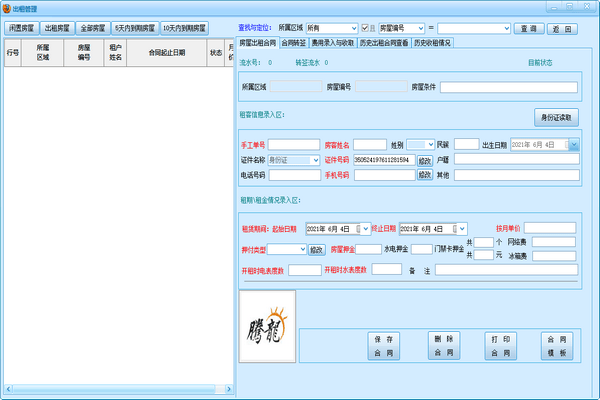Switch to the 合同转签 tab

[294, 43]
